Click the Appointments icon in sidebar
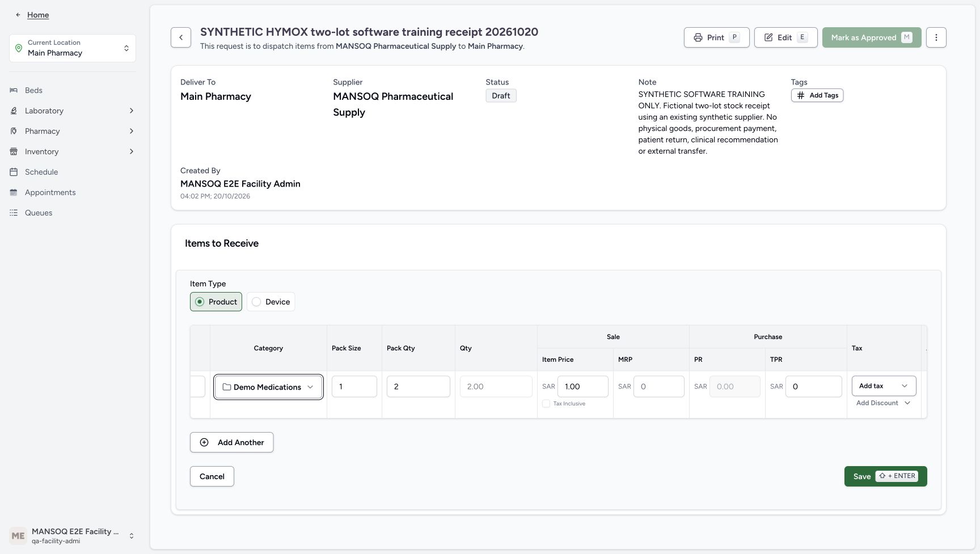The width and height of the screenshot is (980, 554). pyautogui.click(x=14, y=192)
